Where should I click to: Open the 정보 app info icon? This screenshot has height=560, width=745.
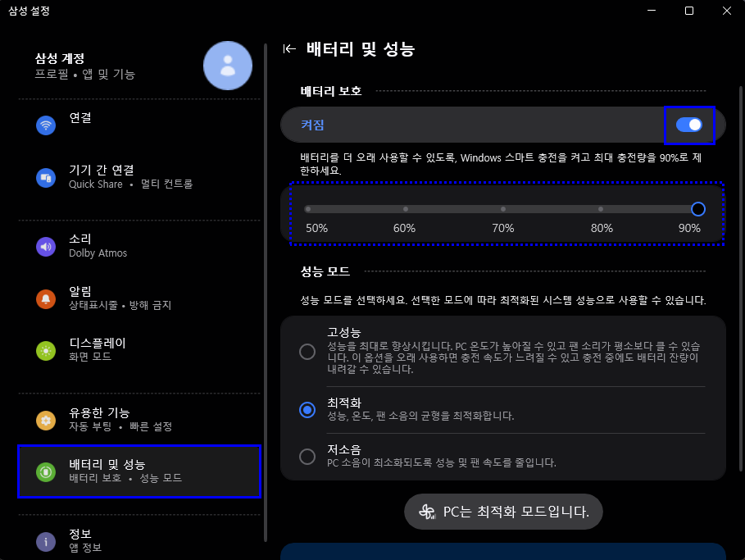[46, 541]
